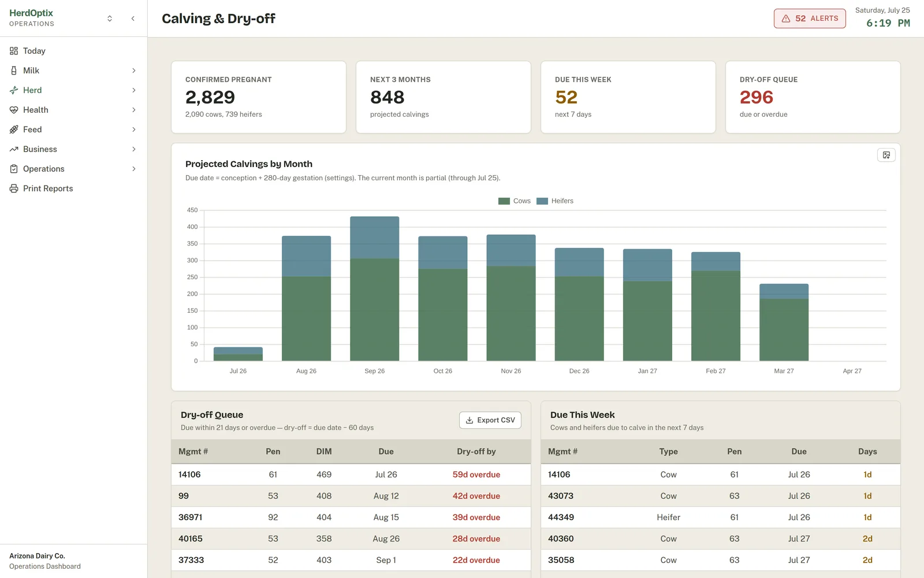Expand the Operations submenu chevron
Viewport: 924px width, 578px height.
134,169
